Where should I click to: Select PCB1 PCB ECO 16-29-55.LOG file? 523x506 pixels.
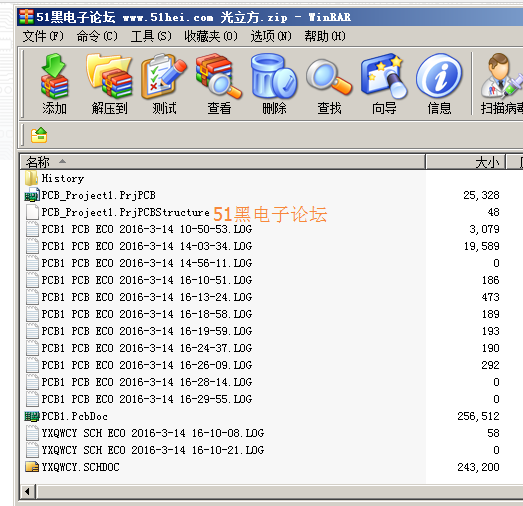147,399
